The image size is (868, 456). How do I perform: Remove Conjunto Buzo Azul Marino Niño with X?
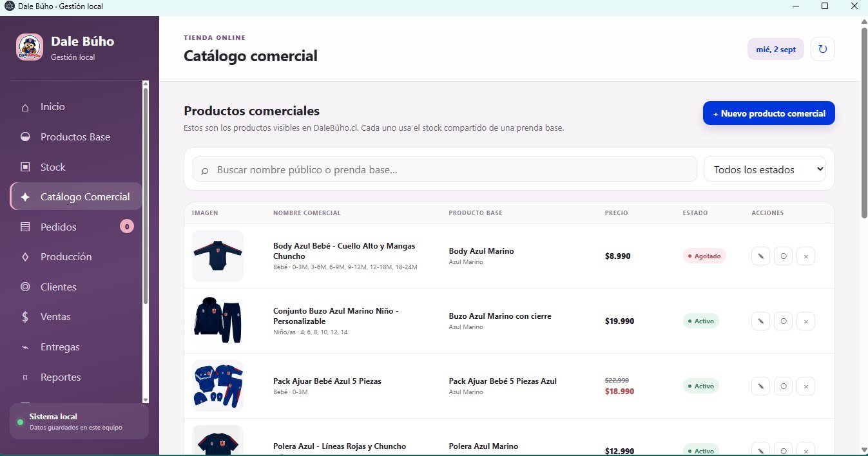click(805, 321)
